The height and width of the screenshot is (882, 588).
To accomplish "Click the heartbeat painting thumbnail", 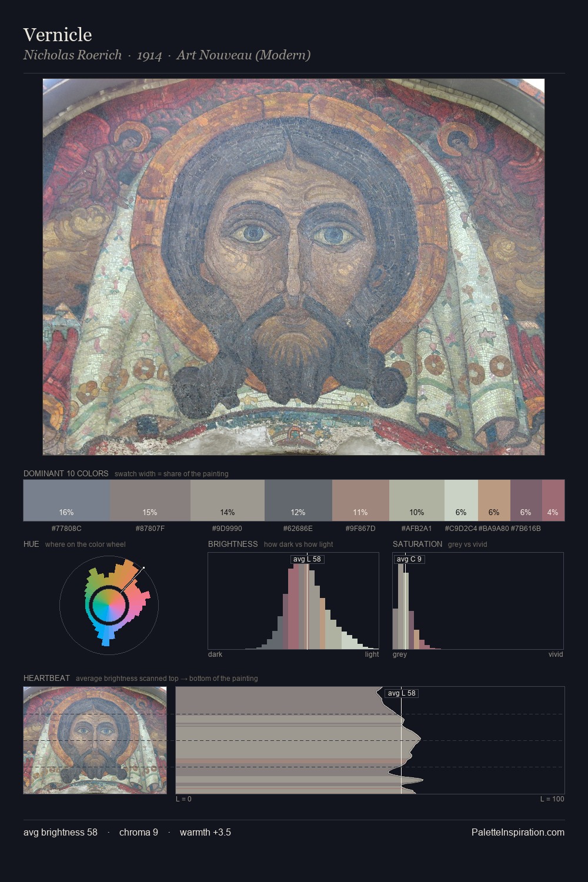I will point(95,740).
